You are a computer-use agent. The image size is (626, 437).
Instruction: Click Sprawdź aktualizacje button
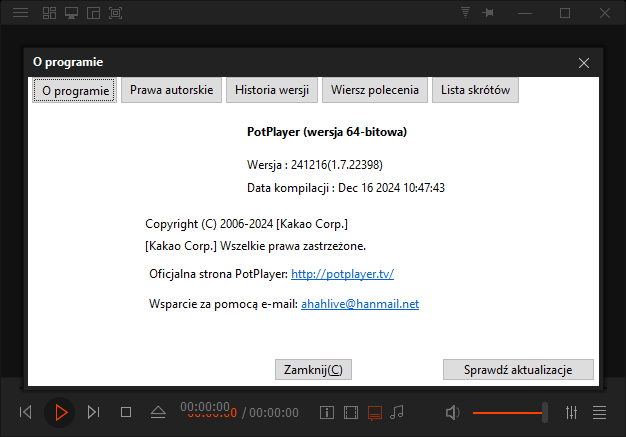pos(518,370)
